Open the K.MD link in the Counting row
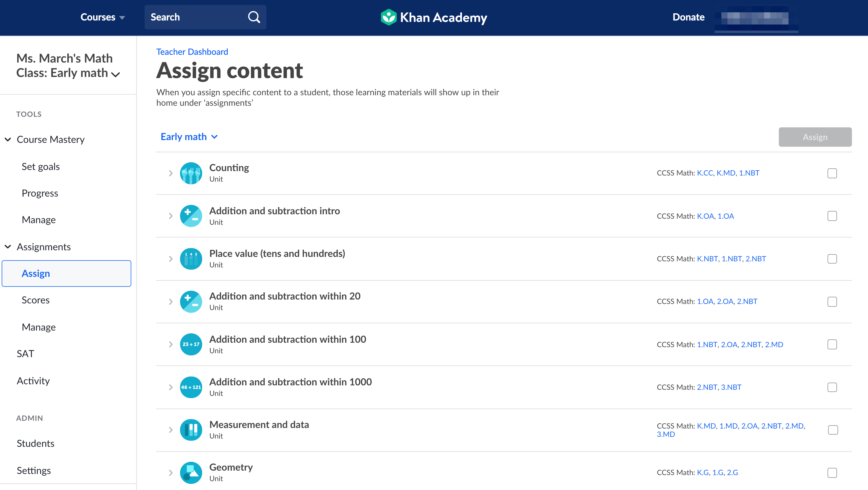 (726, 173)
